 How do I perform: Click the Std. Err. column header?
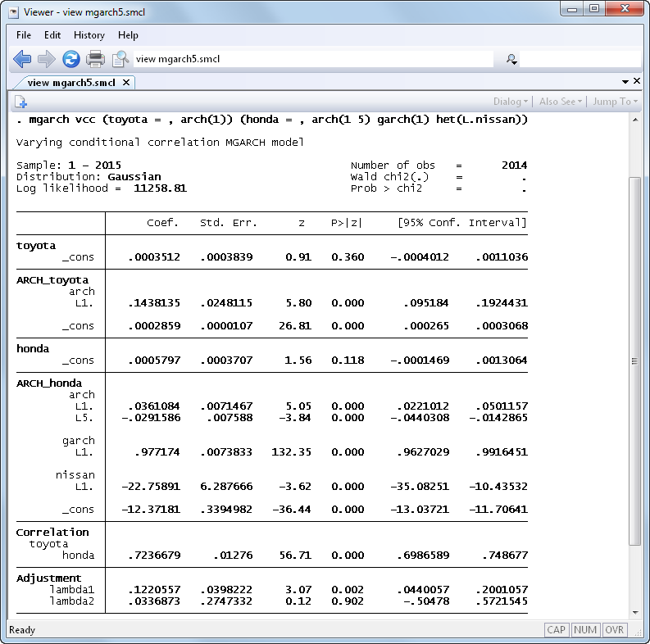point(229,223)
